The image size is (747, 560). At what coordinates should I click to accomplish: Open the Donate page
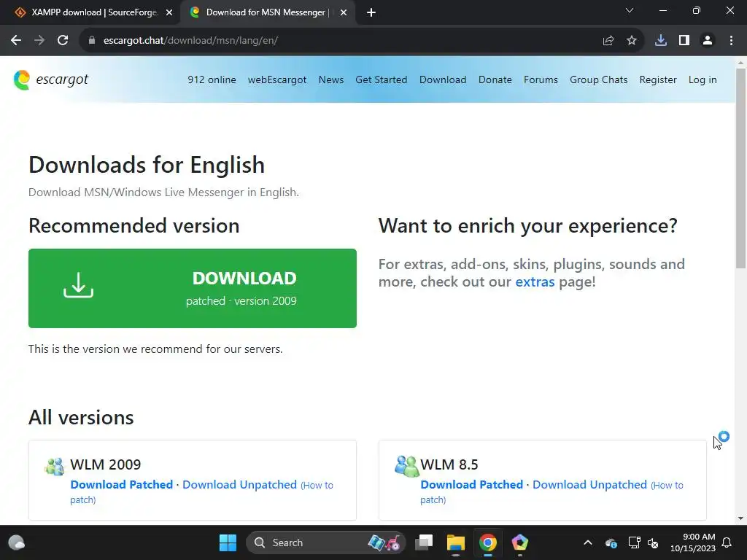tap(495, 79)
